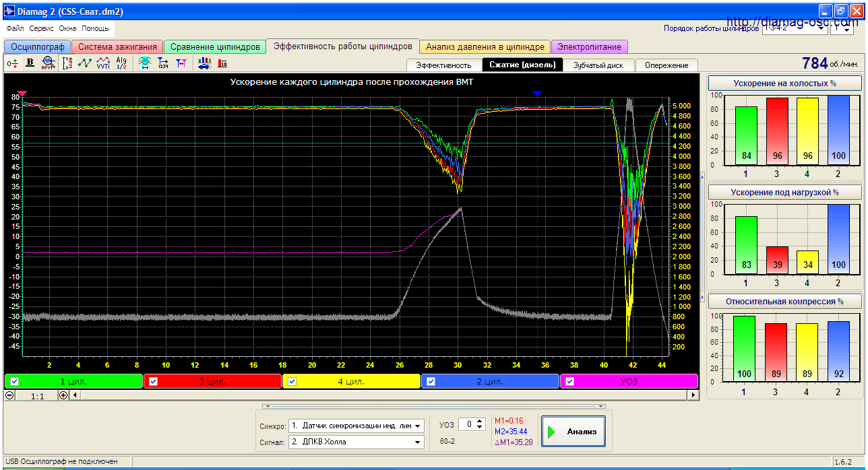Viewport: 868px width, 470px height.
Task: Click the green zigzag line points icon
Action: pyautogui.click(x=85, y=63)
